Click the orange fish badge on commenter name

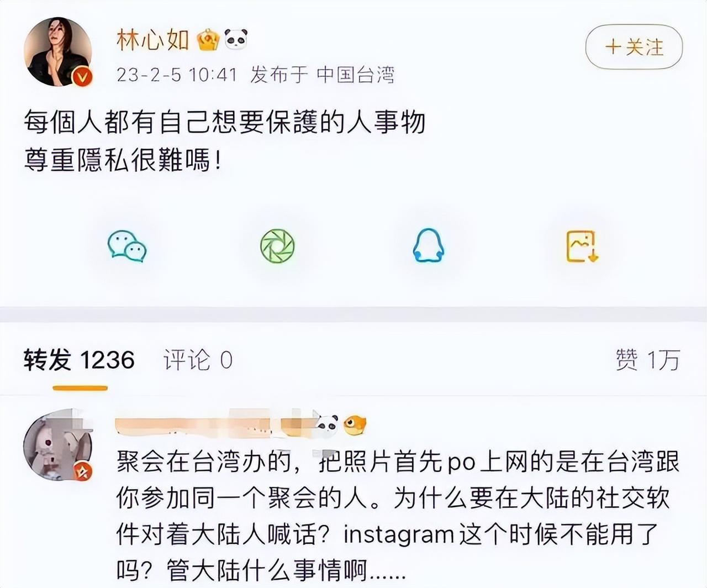coord(355,425)
